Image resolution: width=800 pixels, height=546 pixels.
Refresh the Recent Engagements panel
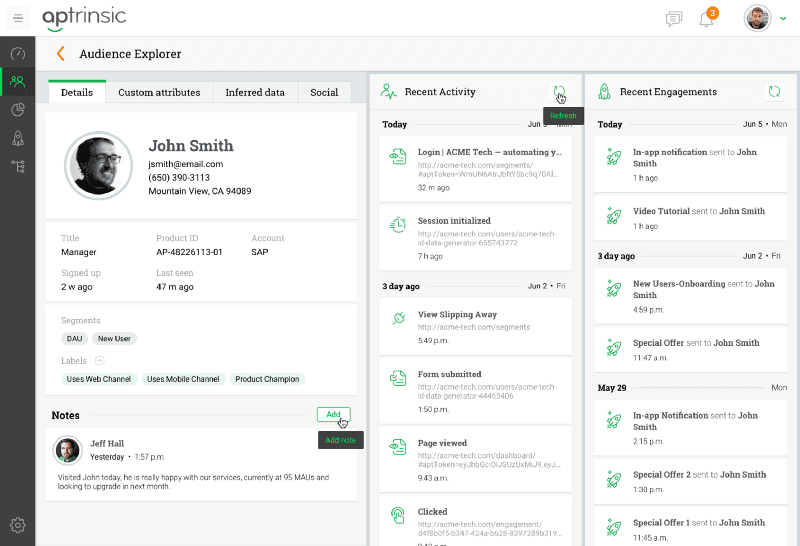click(x=773, y=92)
